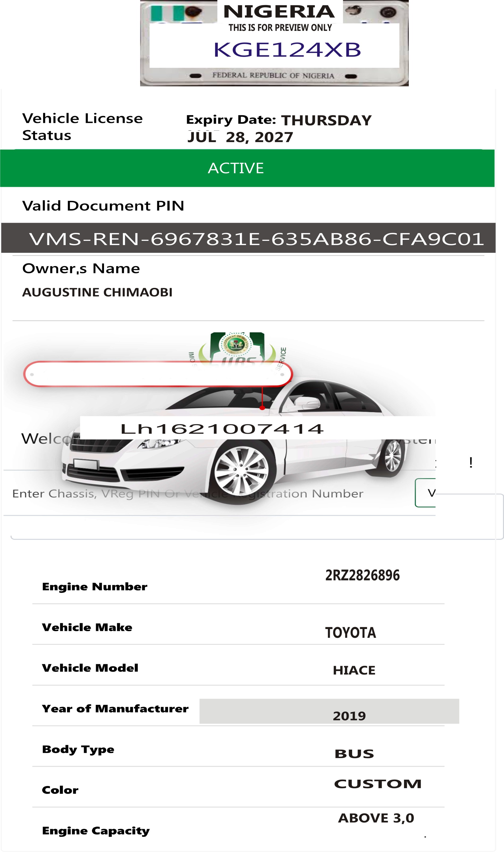Click the chassis number Lh1621007414

coord(222,429)
